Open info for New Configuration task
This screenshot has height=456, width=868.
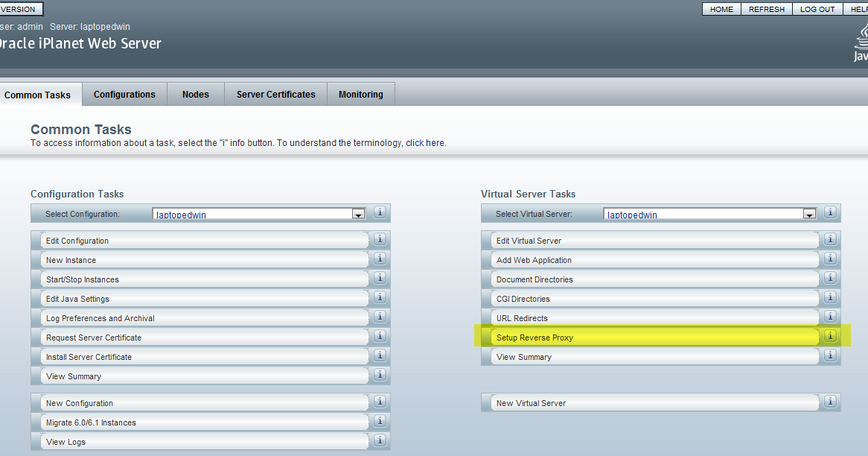pos(380,401)
